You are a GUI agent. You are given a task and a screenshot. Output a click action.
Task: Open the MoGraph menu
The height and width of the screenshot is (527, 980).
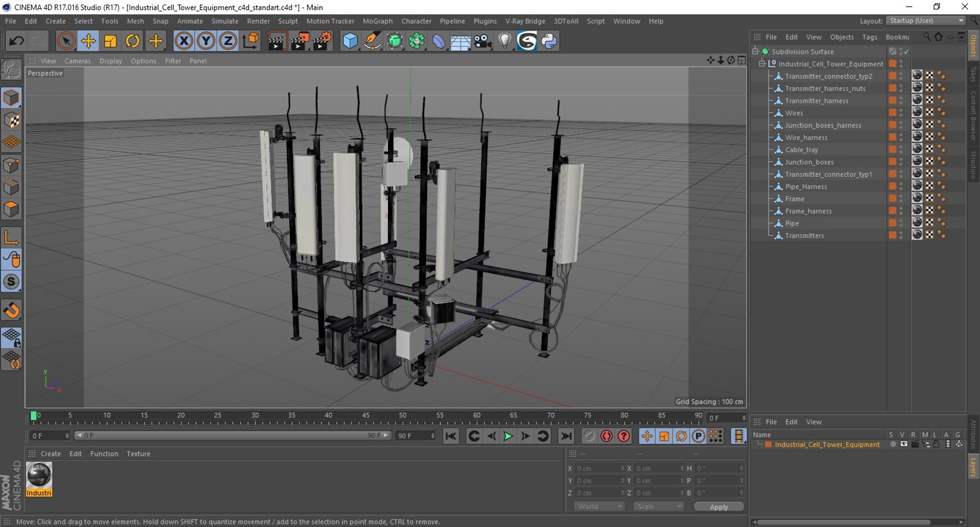378,21
